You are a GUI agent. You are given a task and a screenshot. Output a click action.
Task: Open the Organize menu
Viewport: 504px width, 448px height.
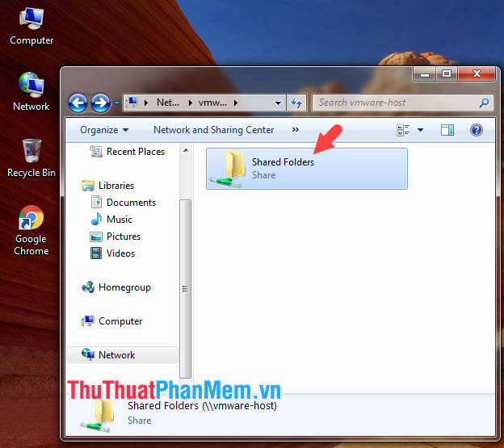coord(104,130)
